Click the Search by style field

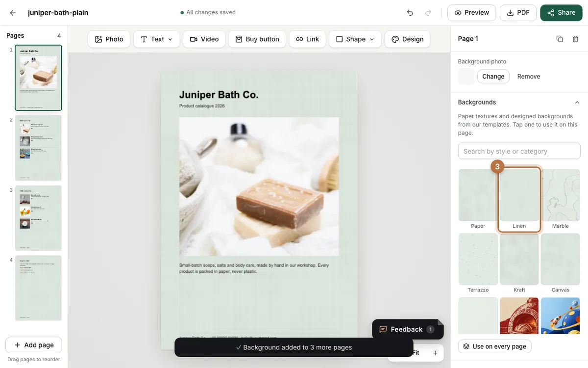click(519, 151)
